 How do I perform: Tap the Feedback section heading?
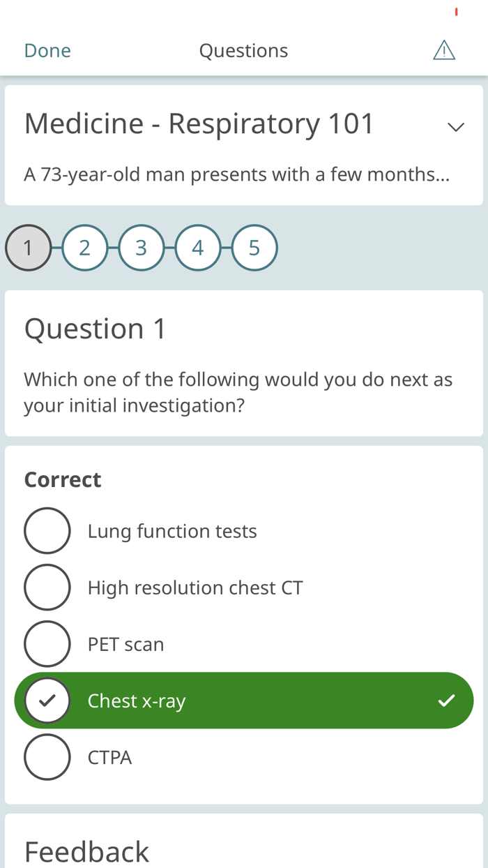[x=86, y=851]
